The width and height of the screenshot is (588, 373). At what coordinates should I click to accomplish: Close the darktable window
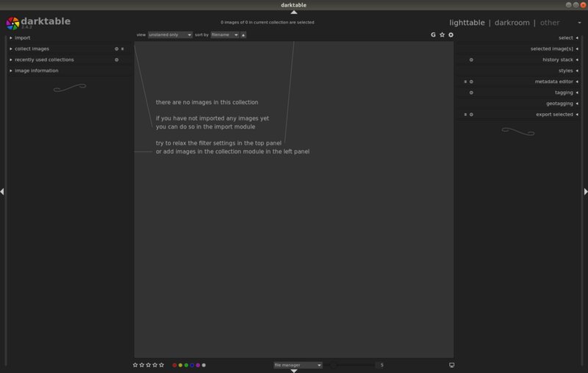pyautogui.click(x=583, y=5)
